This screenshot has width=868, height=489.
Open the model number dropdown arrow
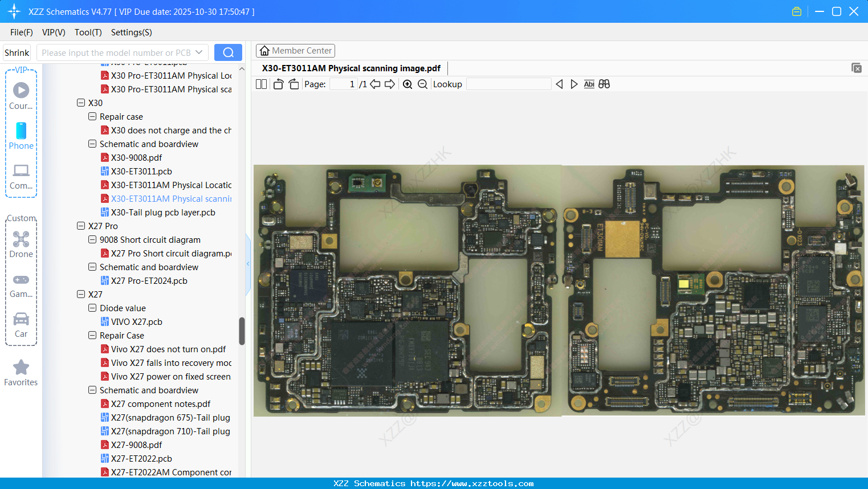(x=199, y=52)
